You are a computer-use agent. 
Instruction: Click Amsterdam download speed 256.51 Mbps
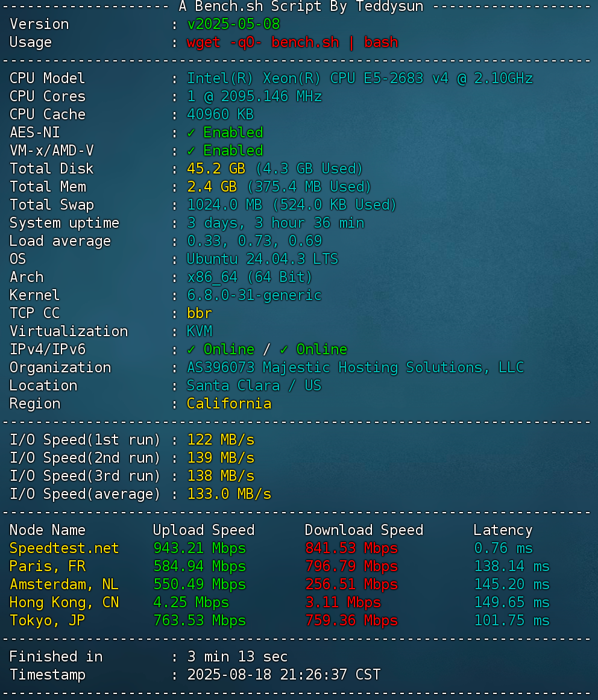pos(351,584)
